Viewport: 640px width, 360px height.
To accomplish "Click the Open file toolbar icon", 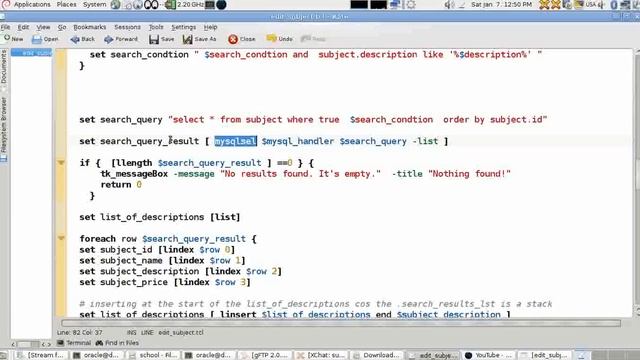I will (37, 39).
